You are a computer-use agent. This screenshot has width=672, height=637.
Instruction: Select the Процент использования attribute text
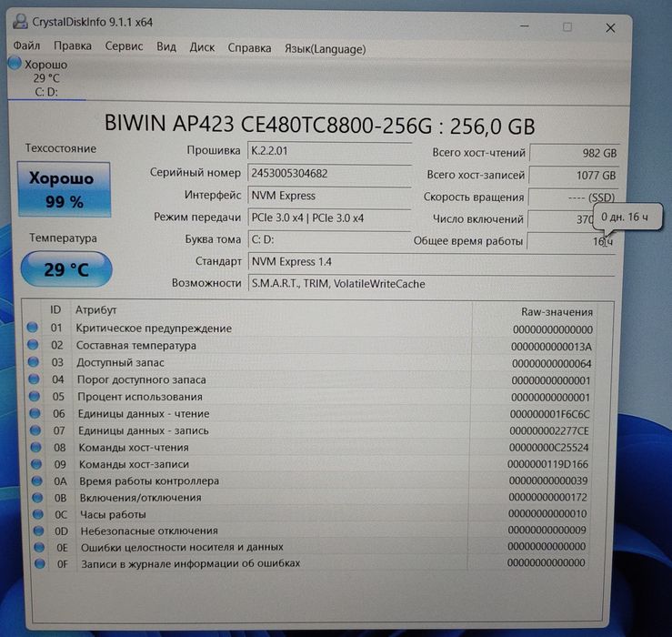pyautogui.click(x=140, y=397)
